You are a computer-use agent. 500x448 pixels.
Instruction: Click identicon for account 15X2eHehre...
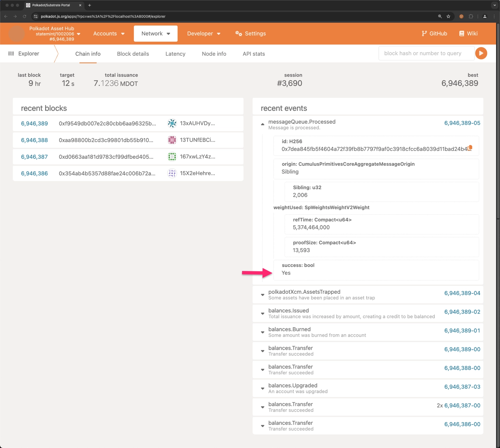pos(172,173)
